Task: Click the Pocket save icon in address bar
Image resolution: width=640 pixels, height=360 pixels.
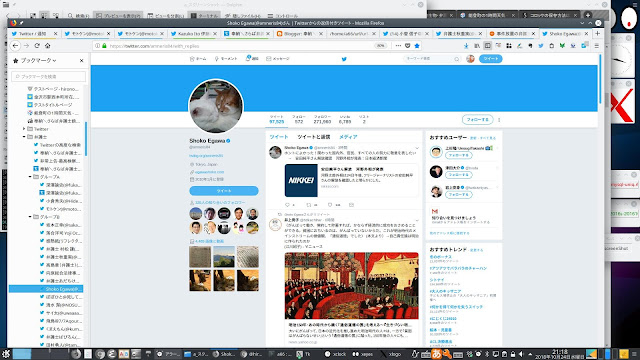Action: pos(407,46)
